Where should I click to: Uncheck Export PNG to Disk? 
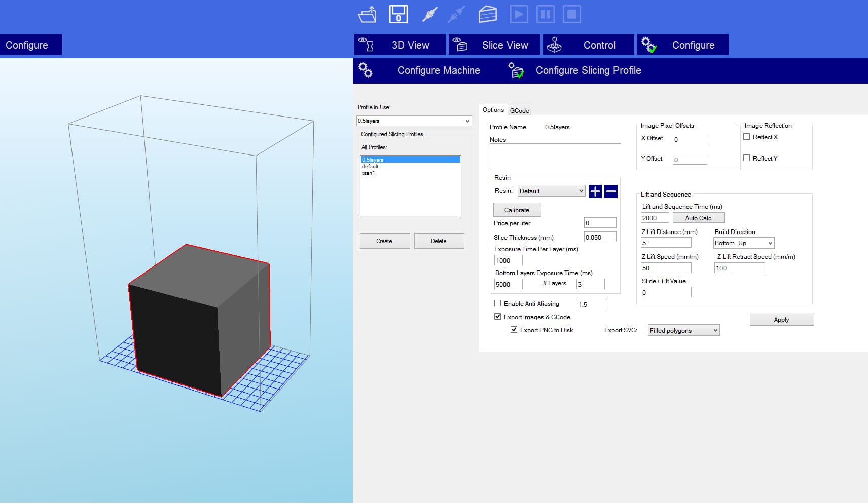514,330
